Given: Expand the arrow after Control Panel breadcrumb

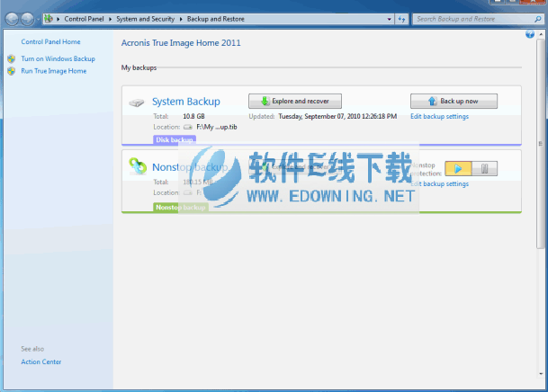Looking at the screenshot, I should pyautogui.click(x=110, y=19).
